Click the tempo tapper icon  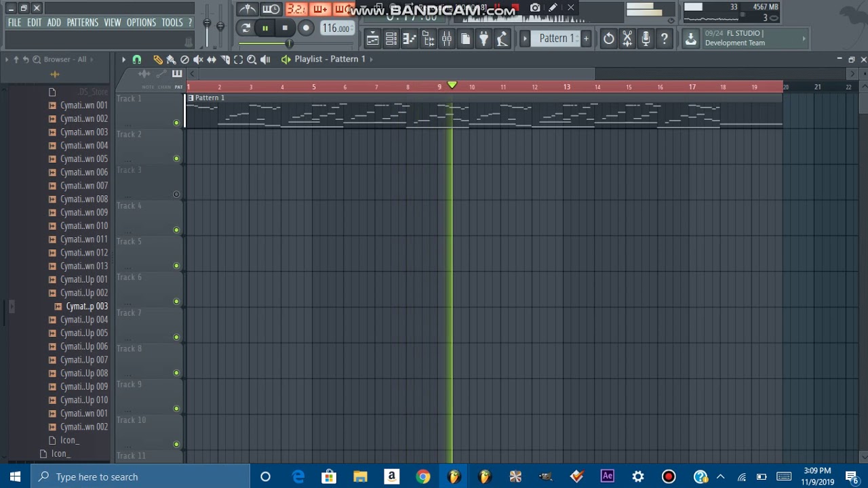coord(502,39)
